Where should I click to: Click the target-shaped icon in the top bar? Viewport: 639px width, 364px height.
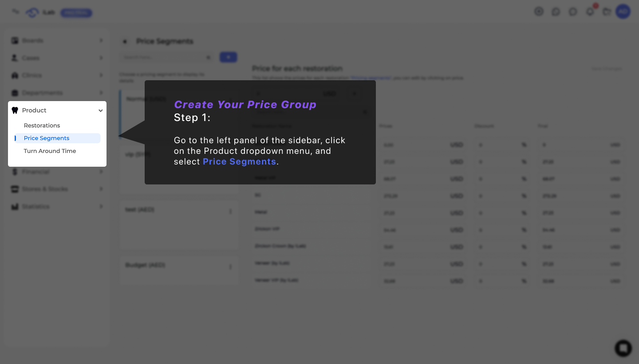point(539,12)
